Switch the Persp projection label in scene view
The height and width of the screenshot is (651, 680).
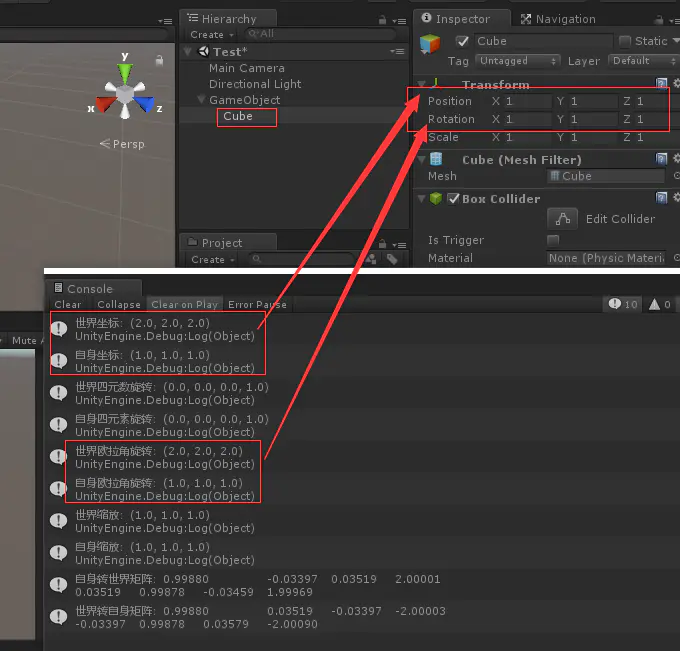[122, 144]
